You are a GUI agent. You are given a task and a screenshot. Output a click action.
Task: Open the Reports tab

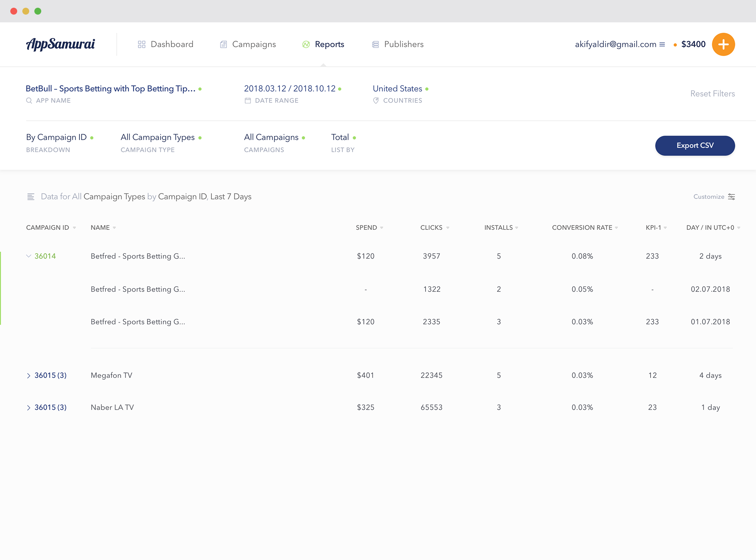[323, 44]
